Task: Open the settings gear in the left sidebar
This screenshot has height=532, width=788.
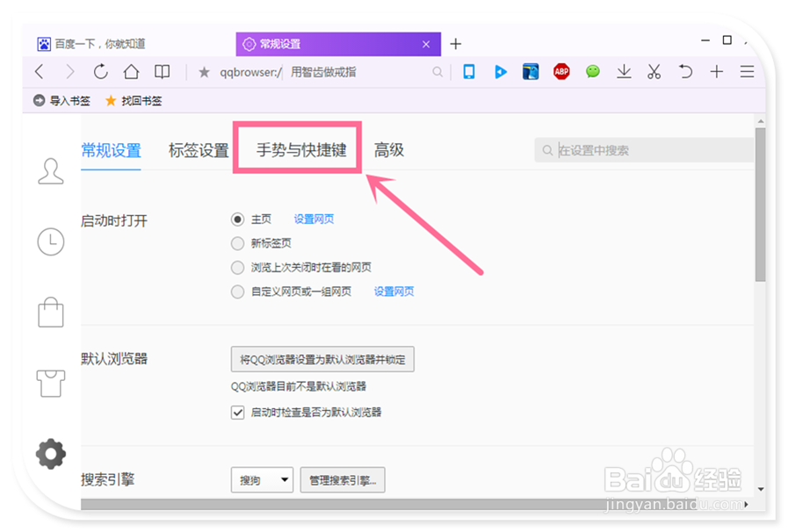Action: tap(50, 454)
